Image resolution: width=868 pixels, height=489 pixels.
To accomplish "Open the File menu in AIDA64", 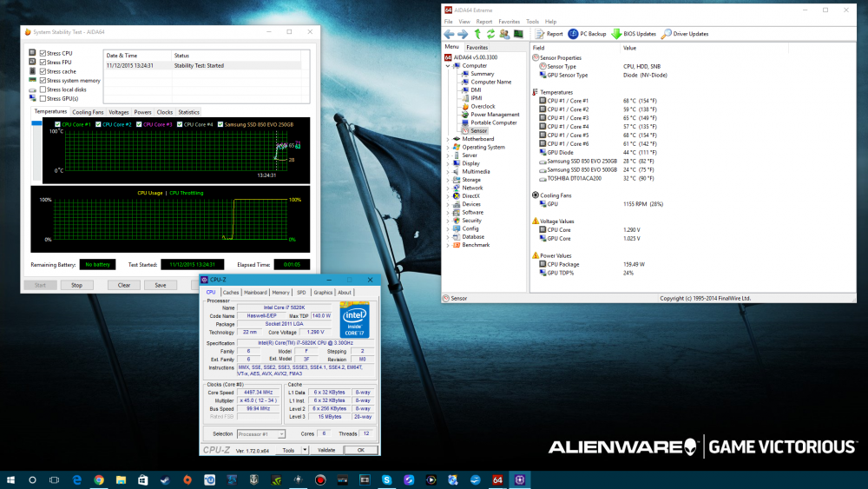I will point(449,22).
